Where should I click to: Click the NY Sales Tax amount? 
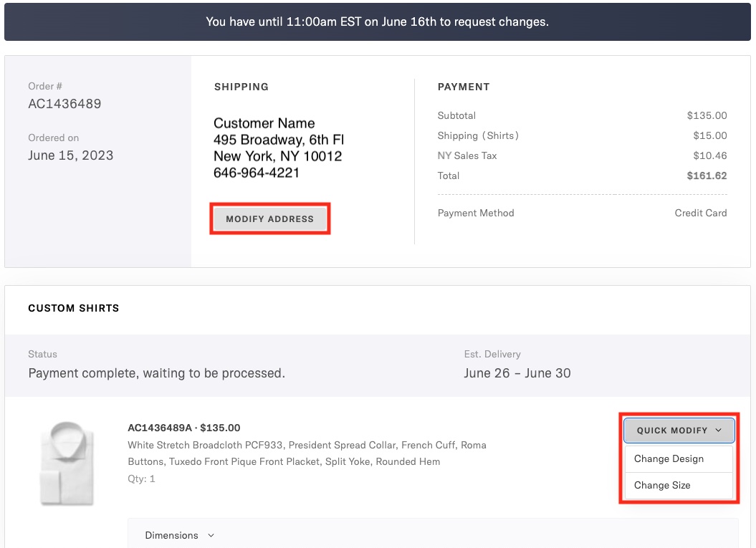click(x=709, y=155)
